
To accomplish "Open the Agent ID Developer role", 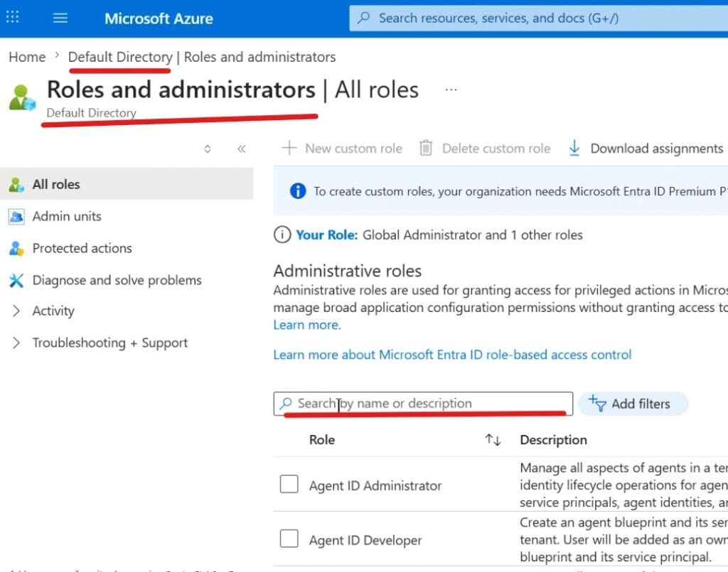I will point(365,541).
